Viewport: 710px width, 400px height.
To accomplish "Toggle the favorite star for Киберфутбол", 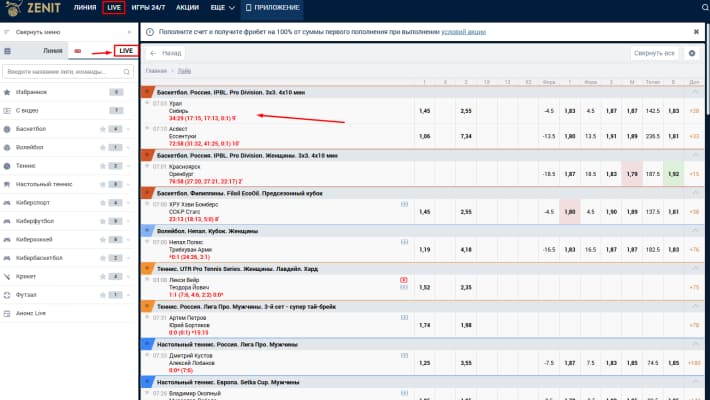I will [x=103, y=221].
